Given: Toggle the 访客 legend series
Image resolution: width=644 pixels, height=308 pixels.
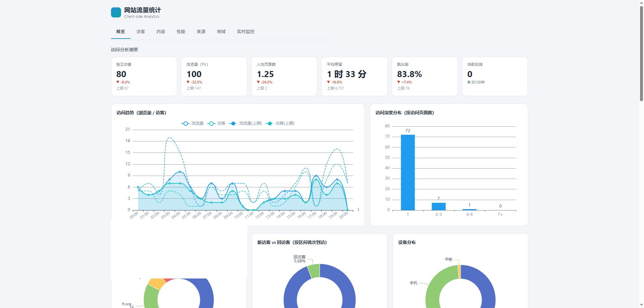Looking at the screenshot, I should [216, 123].
